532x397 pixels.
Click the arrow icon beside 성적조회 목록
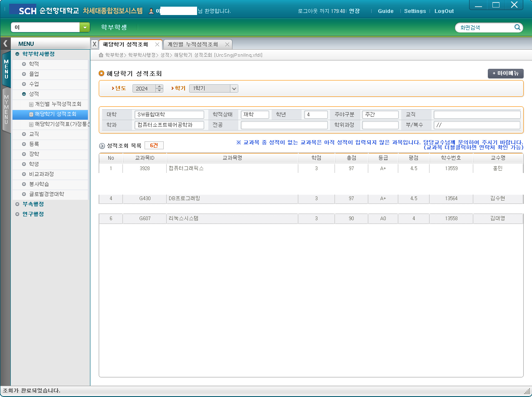coord(102,146)
